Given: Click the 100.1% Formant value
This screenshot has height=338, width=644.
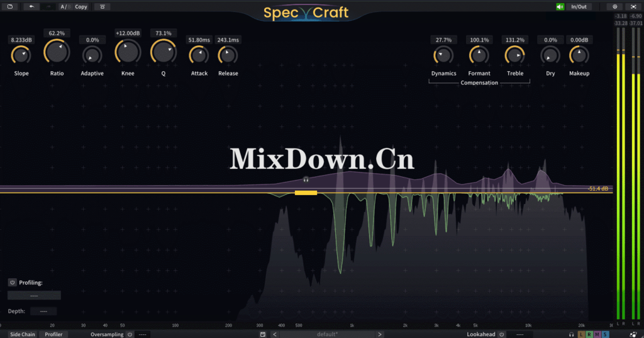Looking at the screenshot, I should (479, 40).
